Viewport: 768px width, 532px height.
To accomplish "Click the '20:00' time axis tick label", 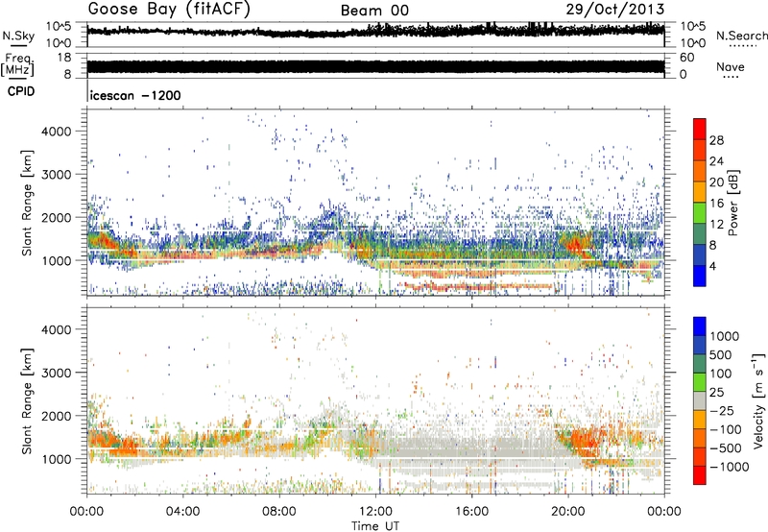I will pos(567,512).
